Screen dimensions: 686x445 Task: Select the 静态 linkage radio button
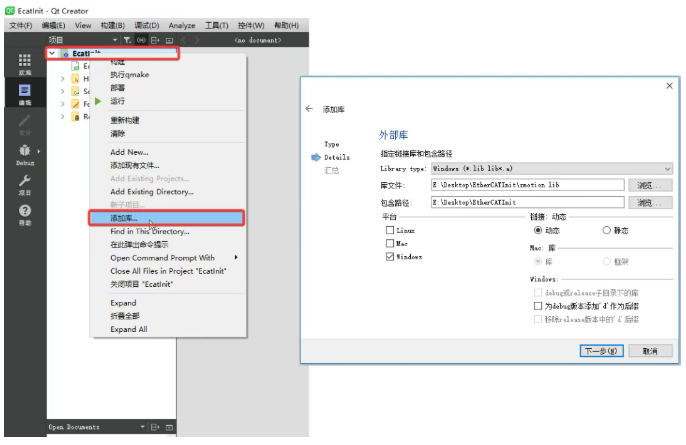606,230
